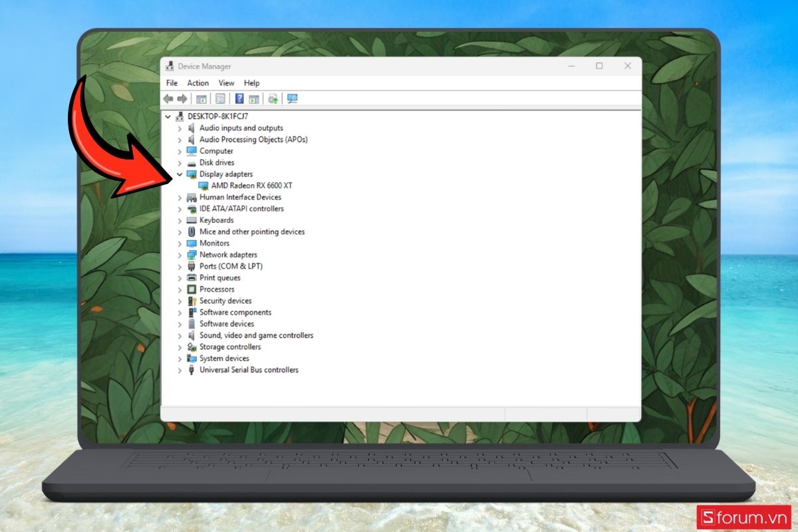
Task: Expand the Audio inputs and outputs category
Action: 180,128
